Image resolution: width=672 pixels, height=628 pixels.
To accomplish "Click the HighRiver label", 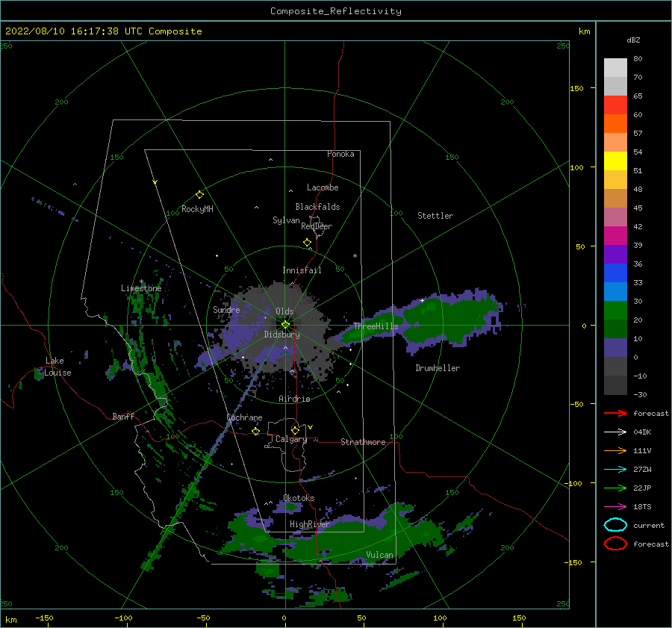I will 310,524.
